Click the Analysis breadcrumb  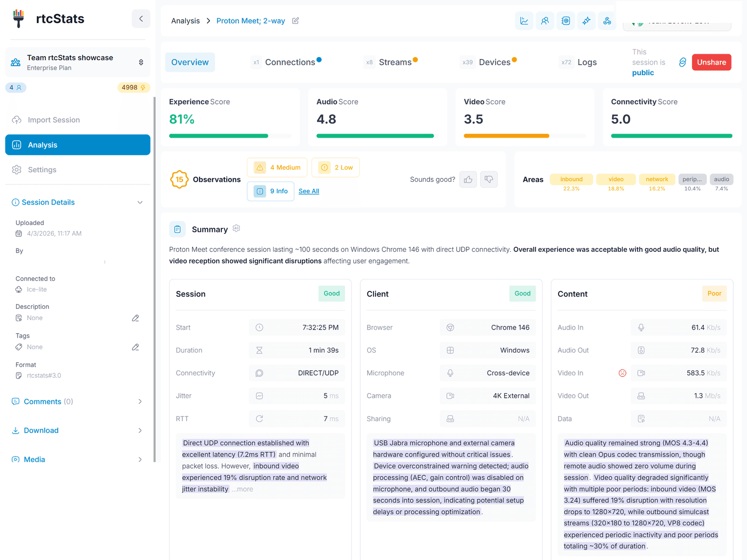point(185,21)
